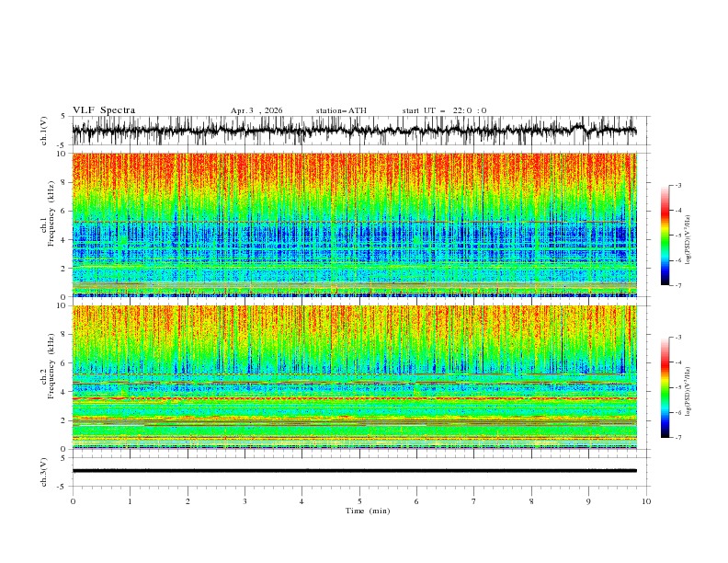Click the time axis tick label 5
This screenshot has height=563, width=728.
point(359,501)
